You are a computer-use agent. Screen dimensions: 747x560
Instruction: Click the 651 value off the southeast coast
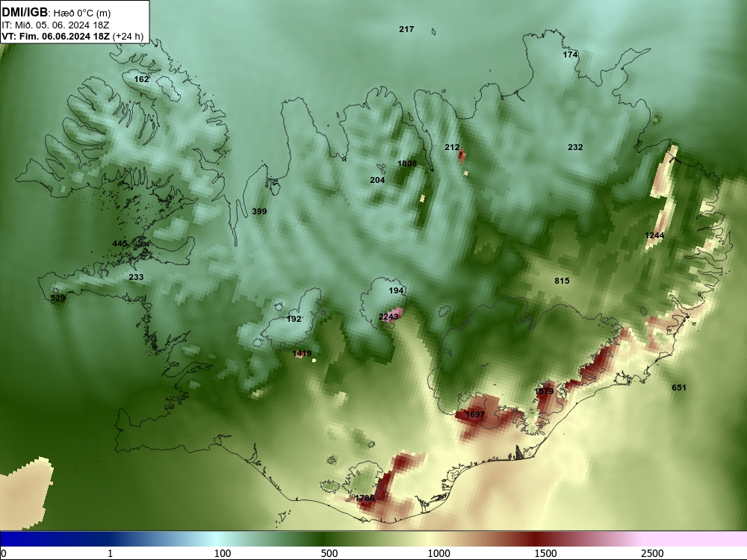679,388
